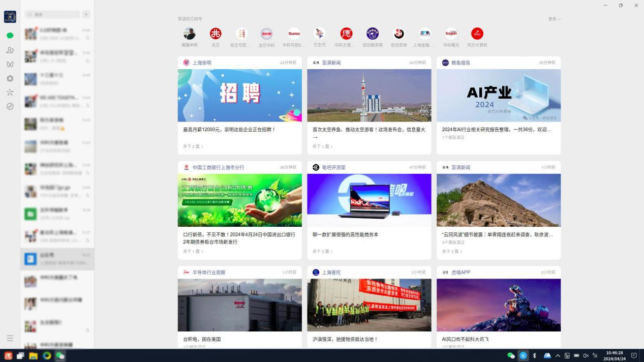Open the 上海崇明 publisher name
644x362 pixels.
tap(202, 63)
